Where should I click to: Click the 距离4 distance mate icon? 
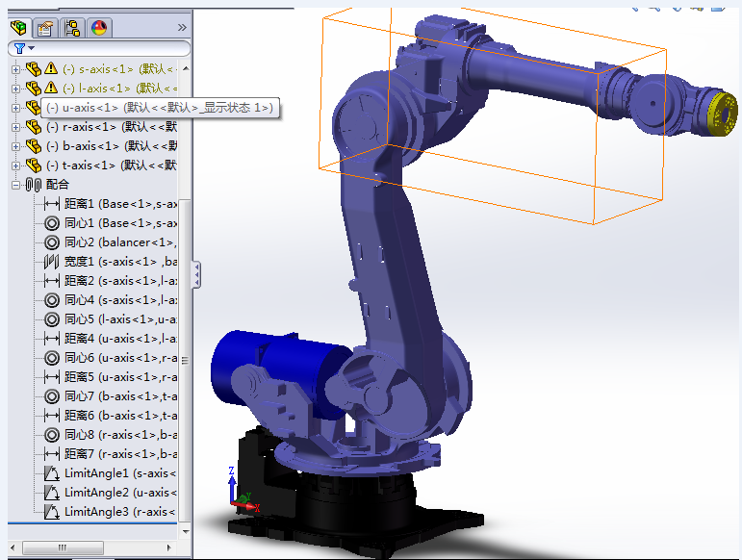(52, 339)
